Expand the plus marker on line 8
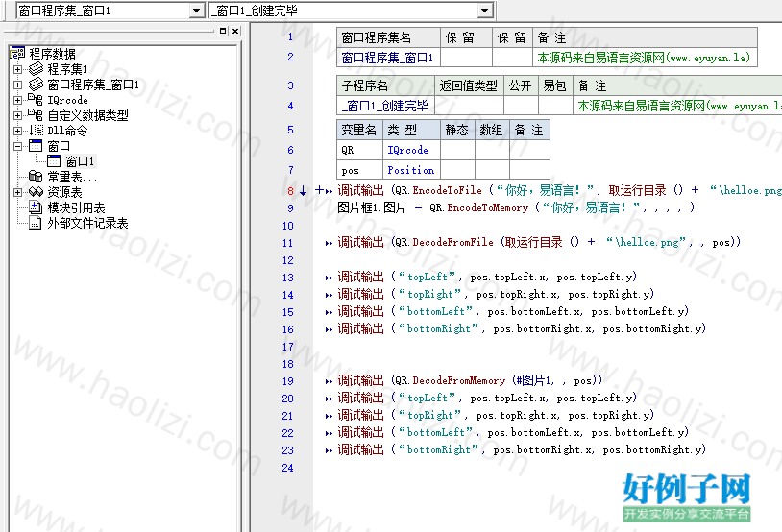This screenshot has width=782, height=532. click(319, 190)
